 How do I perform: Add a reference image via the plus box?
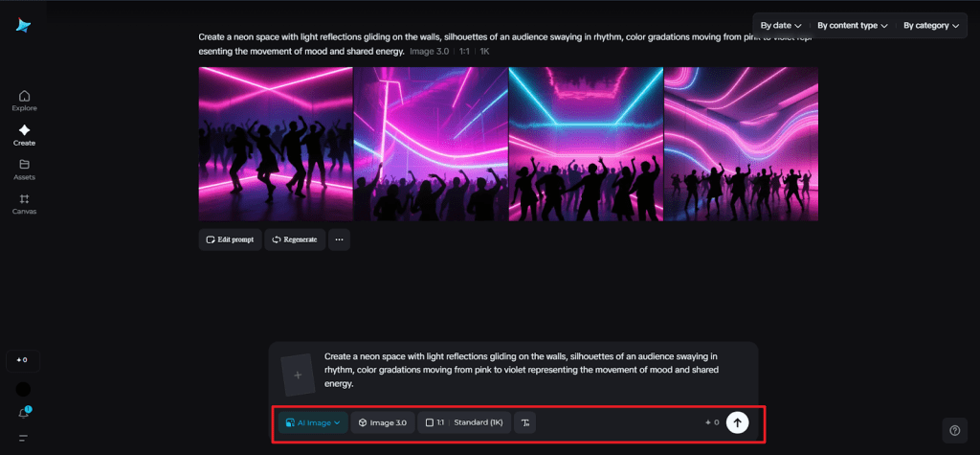click(298, 375)
